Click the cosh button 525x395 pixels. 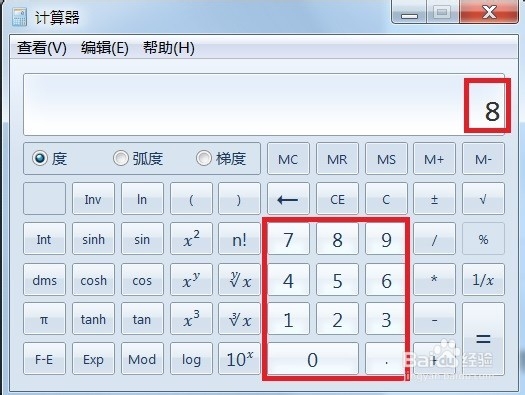(x=93, y=280)
